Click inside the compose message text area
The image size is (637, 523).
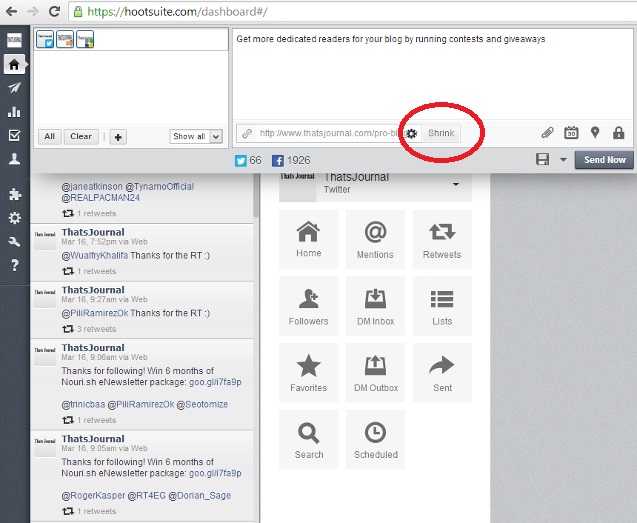[432, 74]
